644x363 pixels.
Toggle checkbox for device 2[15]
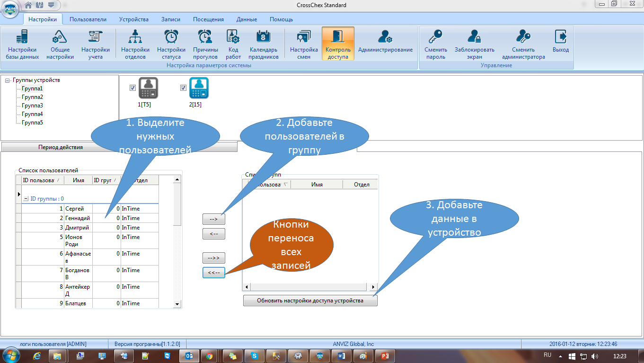coord(184,88)
